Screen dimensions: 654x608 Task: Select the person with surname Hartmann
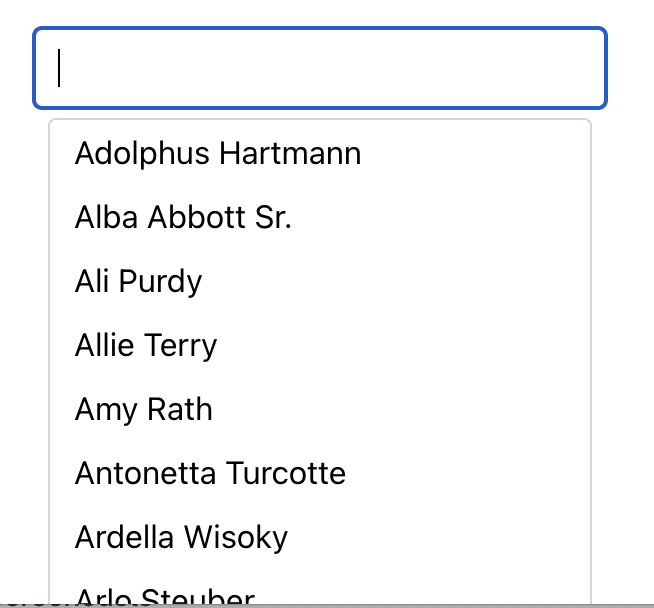pos(218,154)
